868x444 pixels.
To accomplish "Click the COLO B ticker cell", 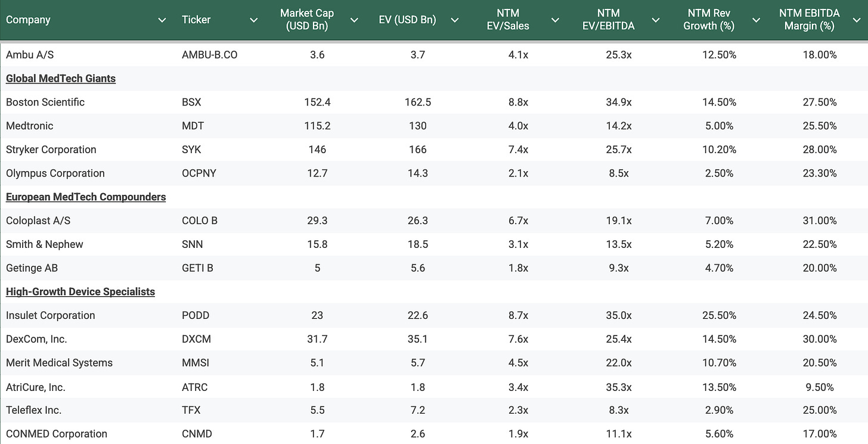I will pyautogui.click(x=200, y=221).
